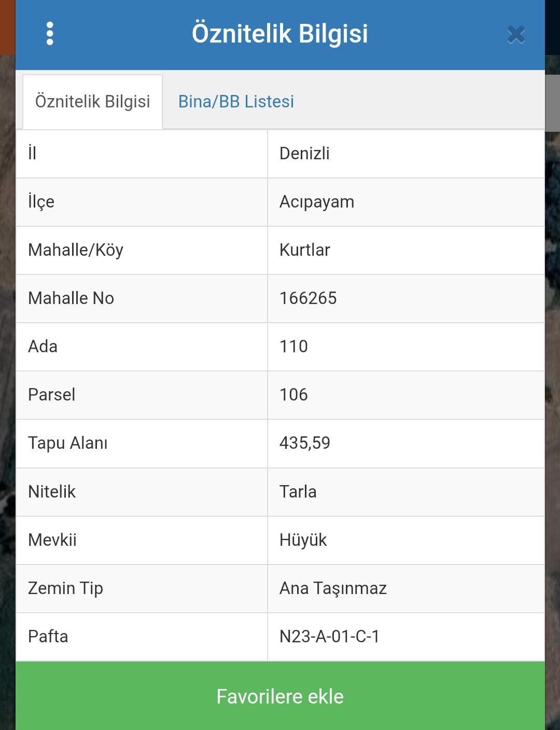The height and width of the screenshot is (730, 560).
Task: Close the Öznitelik Bilgisi panel
Action: pyautogui.click(x=516, y=35)
